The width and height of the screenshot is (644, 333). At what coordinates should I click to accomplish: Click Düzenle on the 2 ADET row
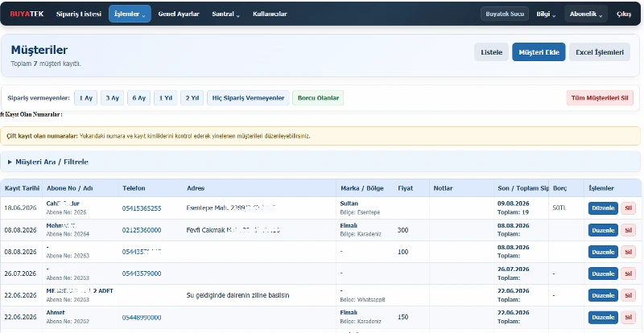coord(603,295)
